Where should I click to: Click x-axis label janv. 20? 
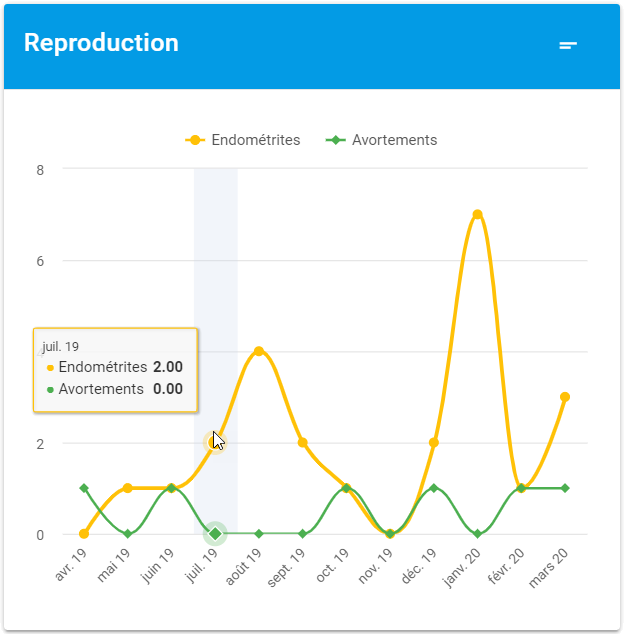click(462, 567)
